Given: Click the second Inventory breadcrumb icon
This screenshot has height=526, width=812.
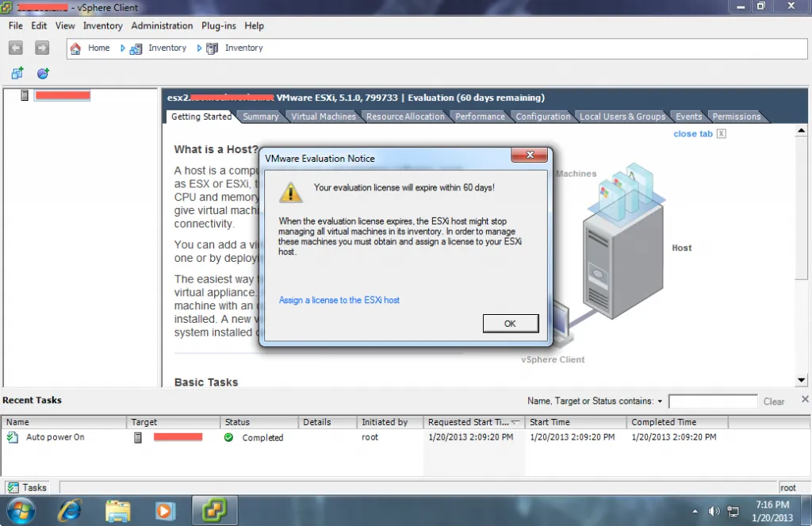Looking at the screenshot, I should 212,48.
